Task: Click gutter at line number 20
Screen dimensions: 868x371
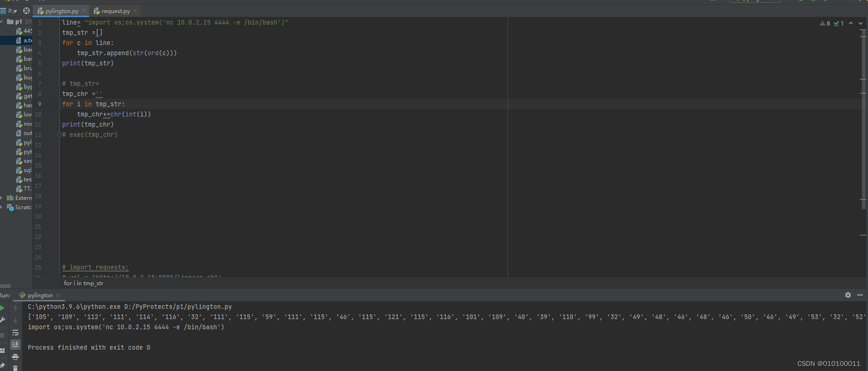Action: 38,217
